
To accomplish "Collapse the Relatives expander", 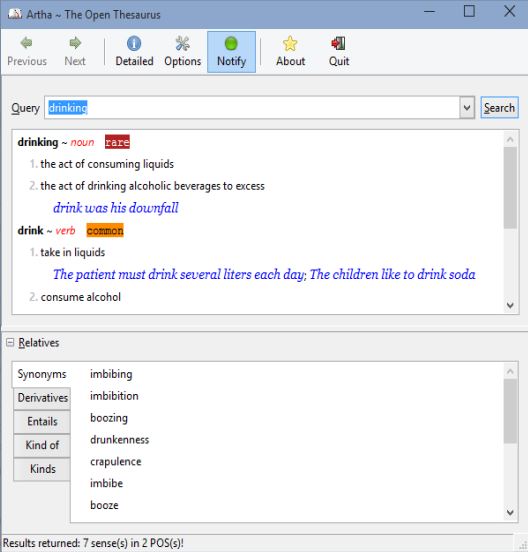I will point(10,342).
